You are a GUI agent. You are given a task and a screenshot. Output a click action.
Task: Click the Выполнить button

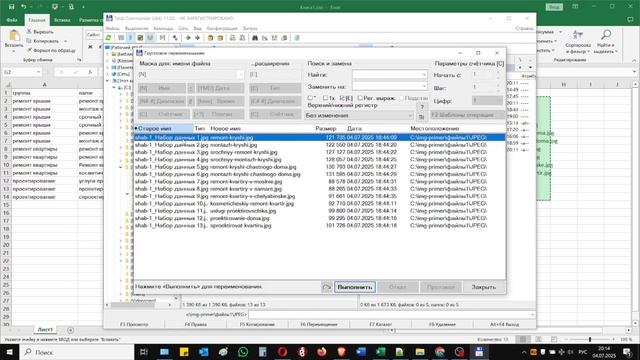[x=355, y=287]
